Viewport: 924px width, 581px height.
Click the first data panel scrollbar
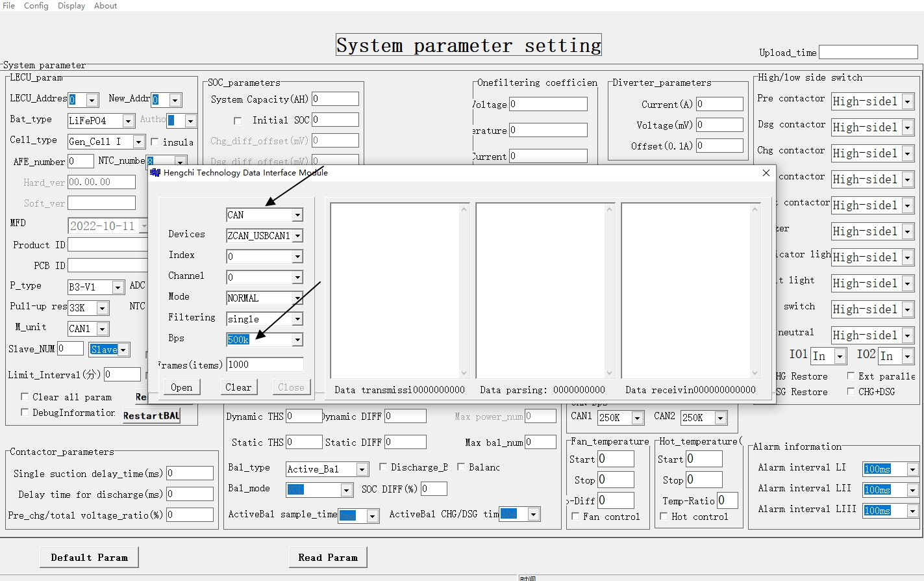tap(464, 290)
